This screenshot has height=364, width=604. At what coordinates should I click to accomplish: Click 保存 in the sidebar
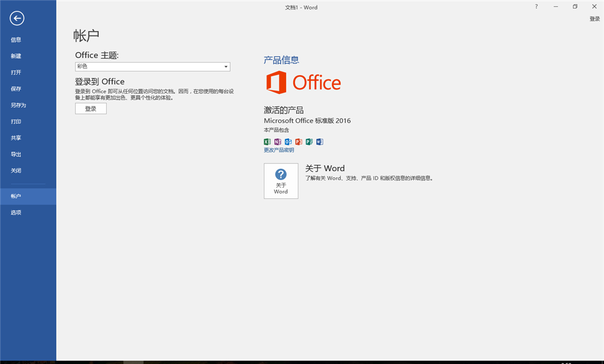(28, 88)
